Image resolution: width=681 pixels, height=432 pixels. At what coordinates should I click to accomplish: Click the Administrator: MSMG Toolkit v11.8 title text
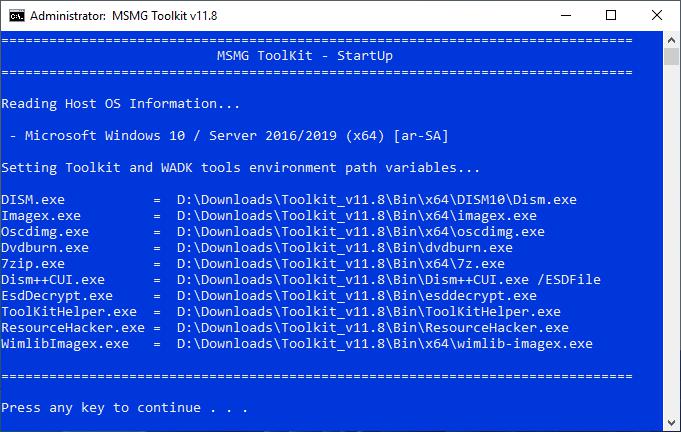[123, 16]
